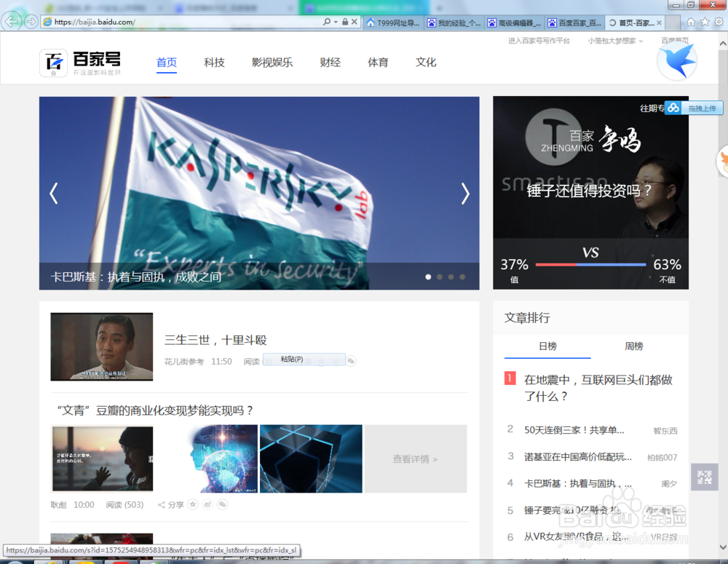Image resolution: width=728 pixels, height=564 pixels.
Task: Vote 不值 under 63%
Action: pos(667,279)
